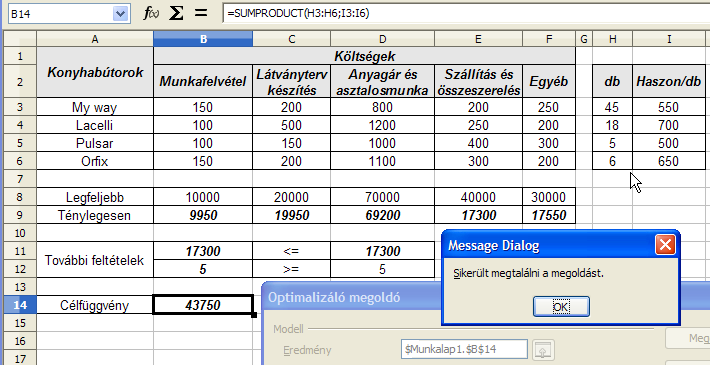This screenshot has width=710, height=365.
Task: Click the 'Haszon/db' header cell
Action: (x=669, y=81)
